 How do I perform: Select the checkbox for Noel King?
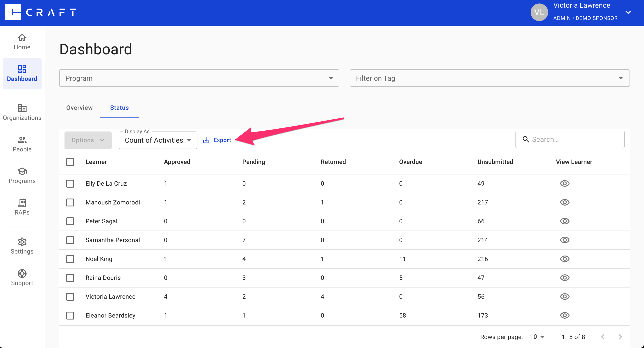70,259
